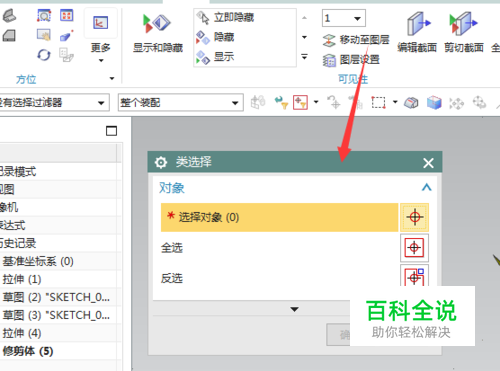
Task: Click the 史记录 history row in navigator
Action: [58, 243]
